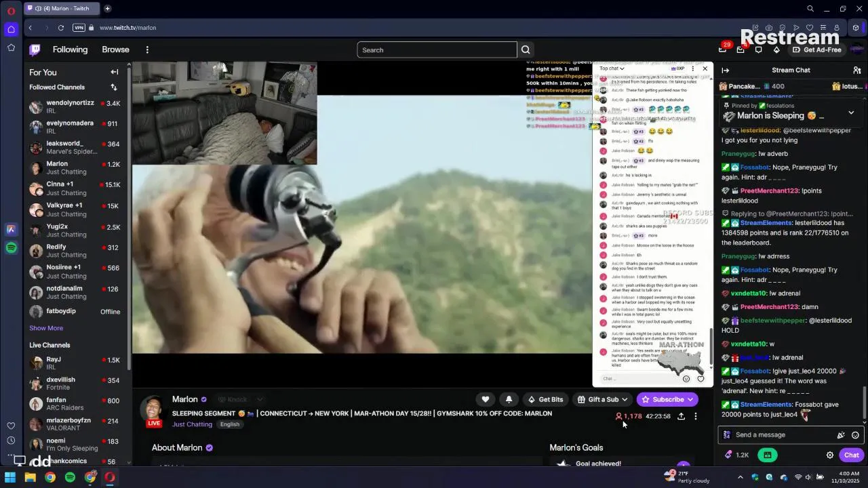Click the Get Bits button
Image resolution: width=868 pixels, height=488 pixels.
545,399
